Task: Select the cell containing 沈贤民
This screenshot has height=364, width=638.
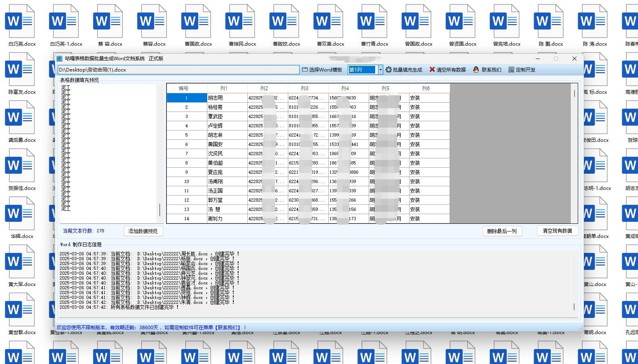Action: 227,154
